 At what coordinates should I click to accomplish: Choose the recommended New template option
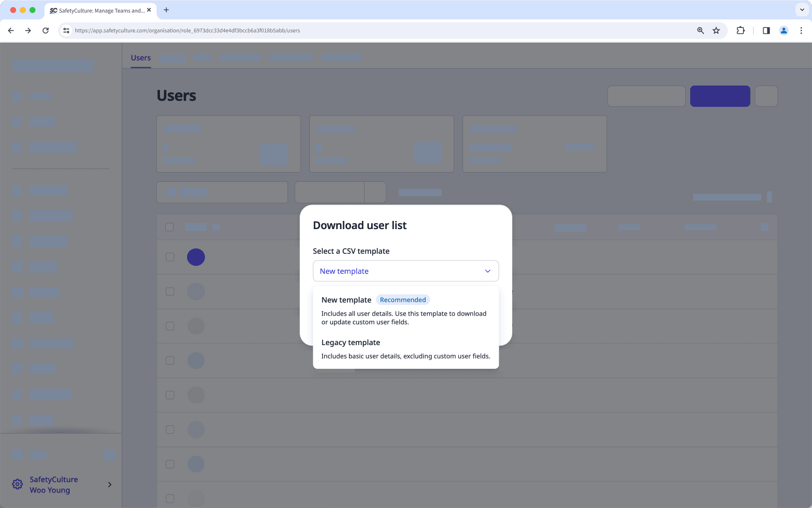click(x=347, y=300)
